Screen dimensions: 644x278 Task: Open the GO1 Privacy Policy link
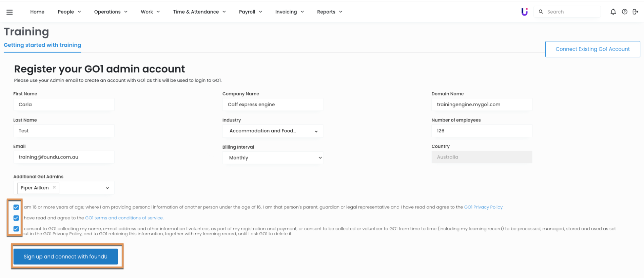point(483,207)
